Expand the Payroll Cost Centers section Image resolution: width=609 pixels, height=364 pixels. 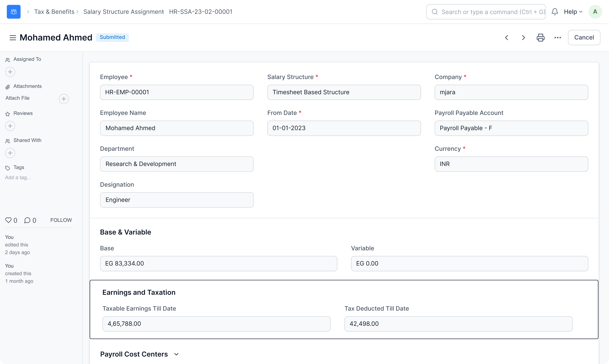pos(176,354)
